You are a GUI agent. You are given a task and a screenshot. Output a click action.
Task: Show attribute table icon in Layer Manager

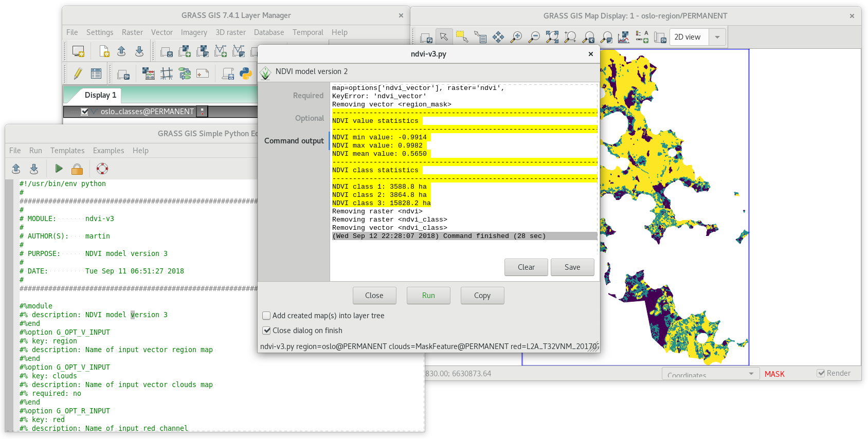click(96, 74)
